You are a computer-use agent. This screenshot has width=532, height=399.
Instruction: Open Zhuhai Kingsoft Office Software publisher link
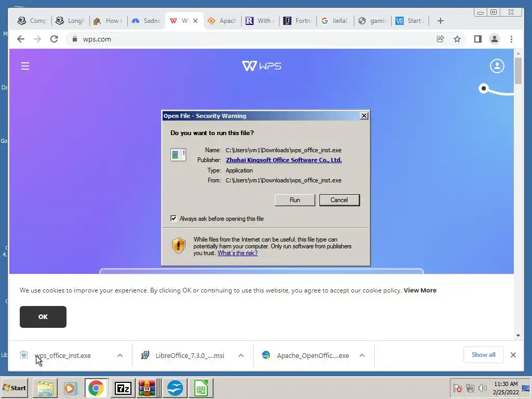tap(284, 160)
